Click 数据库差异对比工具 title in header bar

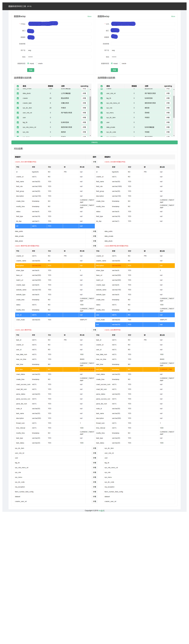tap(17, 6)
